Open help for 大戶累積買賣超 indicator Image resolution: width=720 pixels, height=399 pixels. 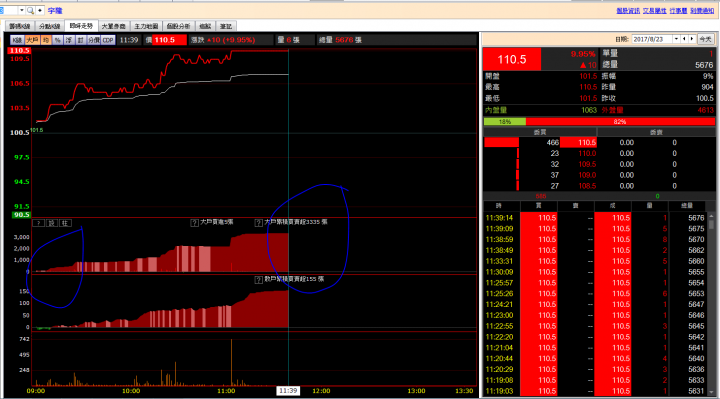point(259,223)
